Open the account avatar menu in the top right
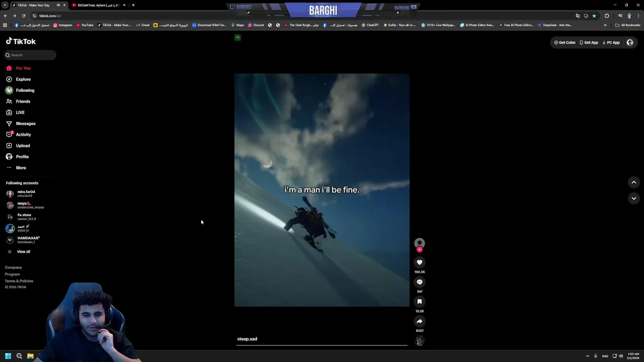The image size is (644, 362). [630, 43]
